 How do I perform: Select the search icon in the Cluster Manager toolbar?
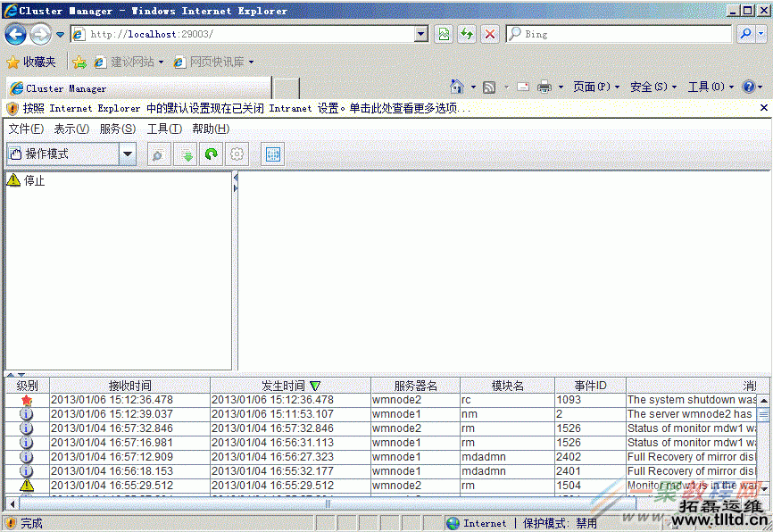[x=157, y=154]
